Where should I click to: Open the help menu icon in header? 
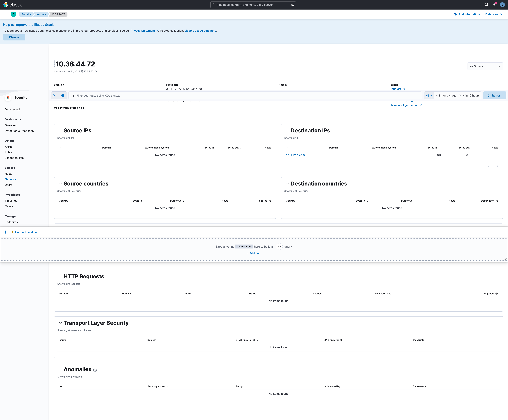click(486, 5)
